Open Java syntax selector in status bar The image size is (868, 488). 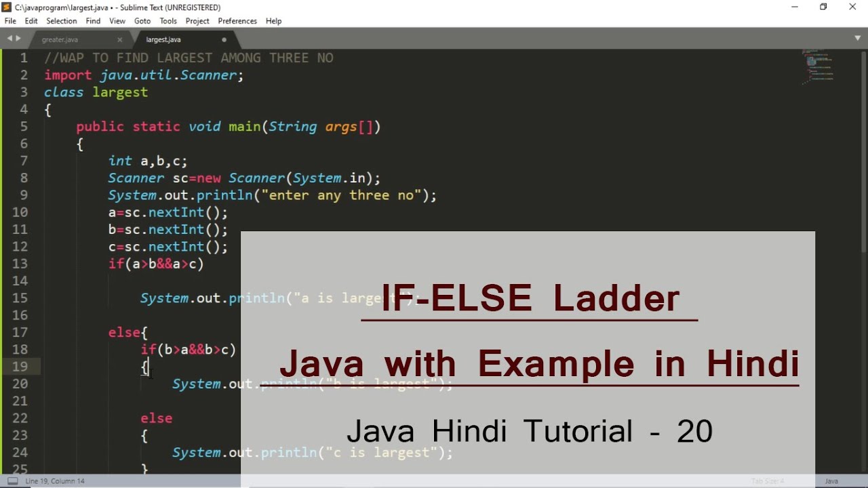(831, 481)
